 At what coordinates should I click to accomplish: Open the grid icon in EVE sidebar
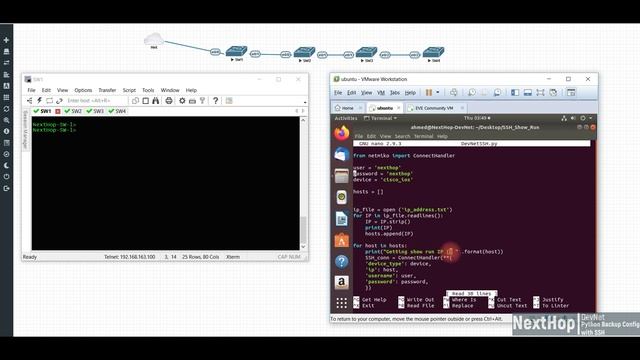point(6,98)
